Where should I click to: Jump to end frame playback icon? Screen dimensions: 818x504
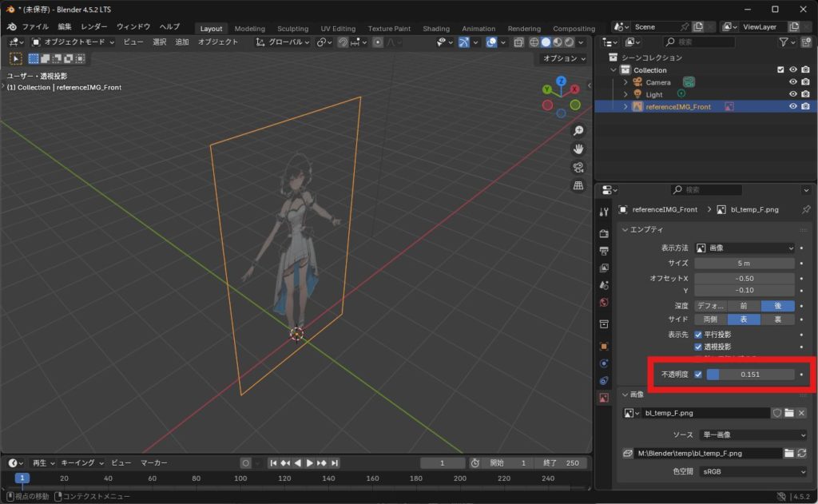point(335,463)
